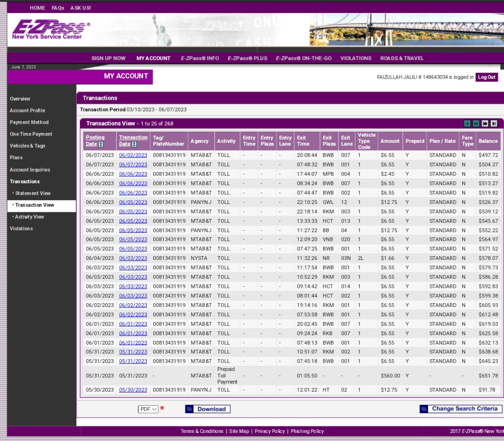Screen dimensions: 504x441
Task: Go to Account Inquiries
Action: point(30,170)
